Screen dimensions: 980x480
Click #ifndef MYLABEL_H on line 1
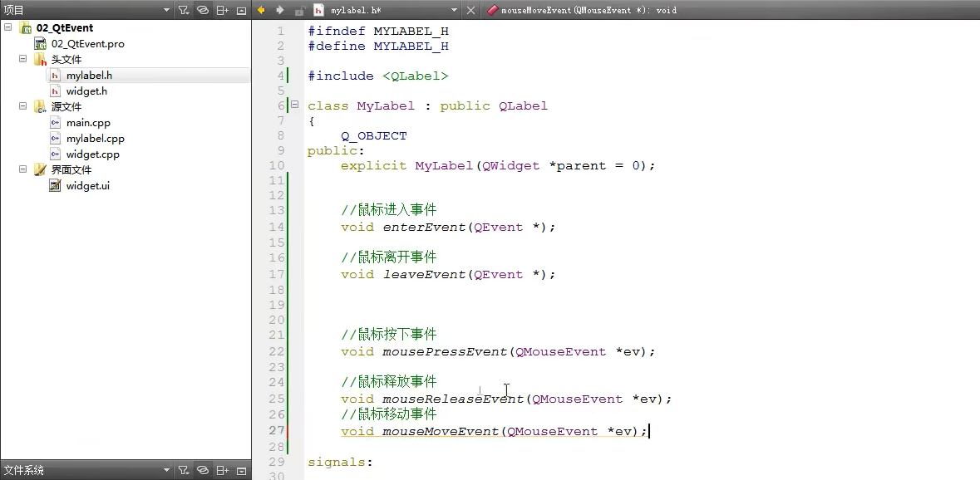coord(378,32)
